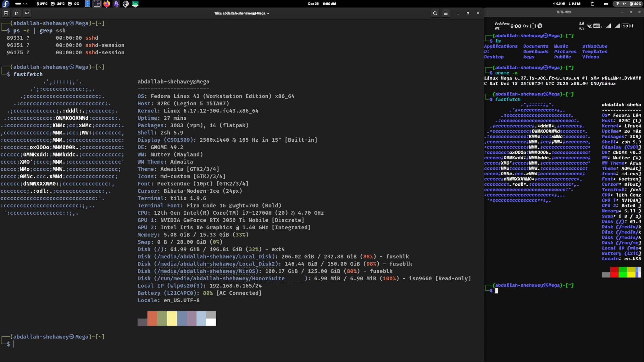Open the blue Files cabinet icon in top bar

tap(88, 4)
